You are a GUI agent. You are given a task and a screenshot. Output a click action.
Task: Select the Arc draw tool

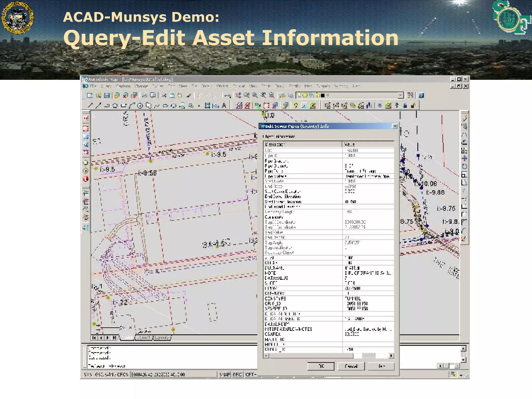(132, 105)
